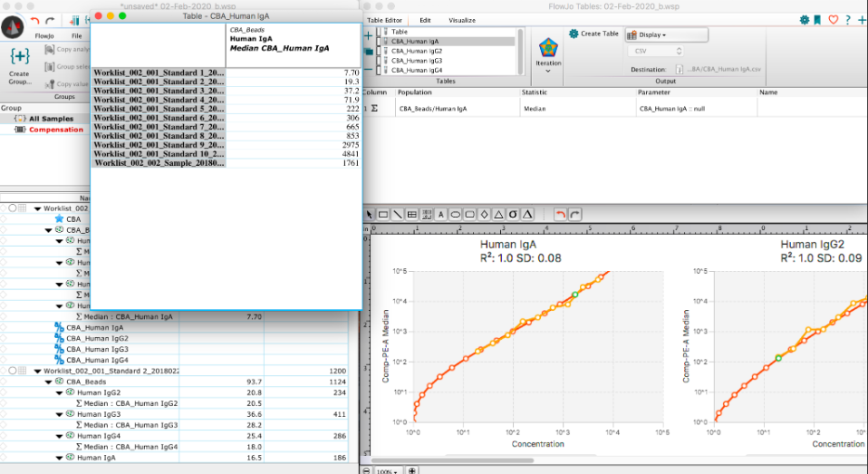Click the bookmark icon in Tables window

click(817, 20)
